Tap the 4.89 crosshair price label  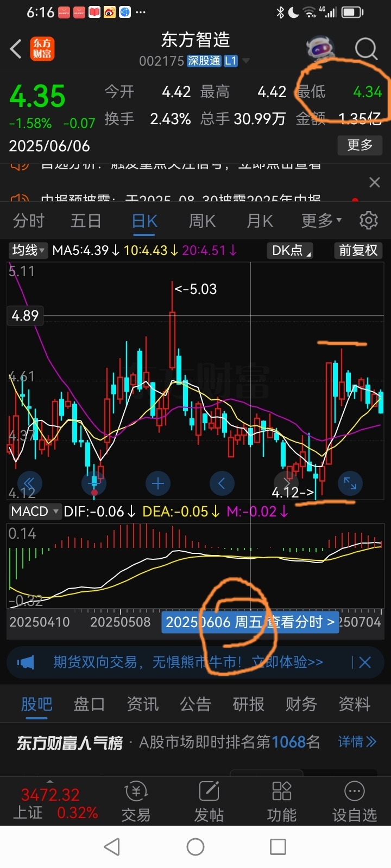(x=25, y=315)
